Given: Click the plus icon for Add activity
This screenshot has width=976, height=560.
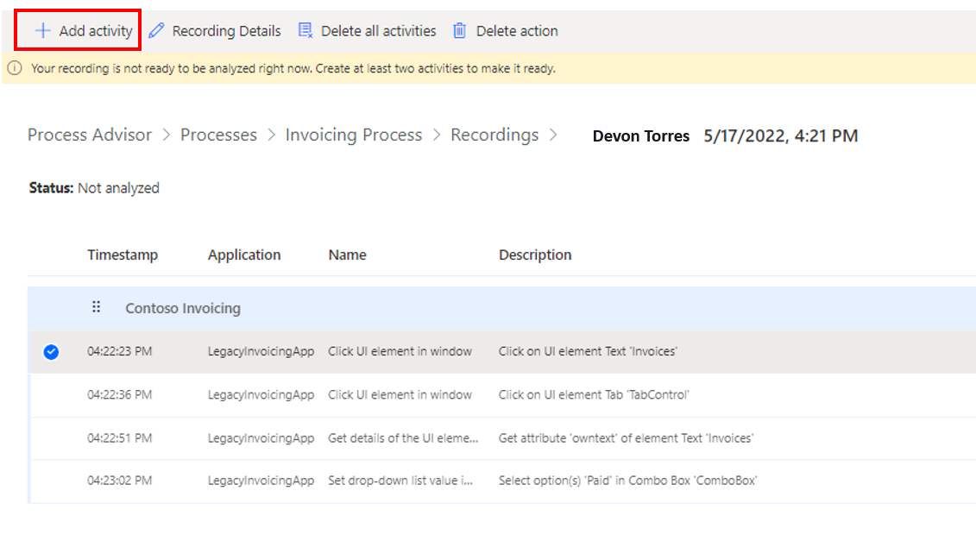Looking at the screenshot, I should pyautogui.click(x=42, y=31).
